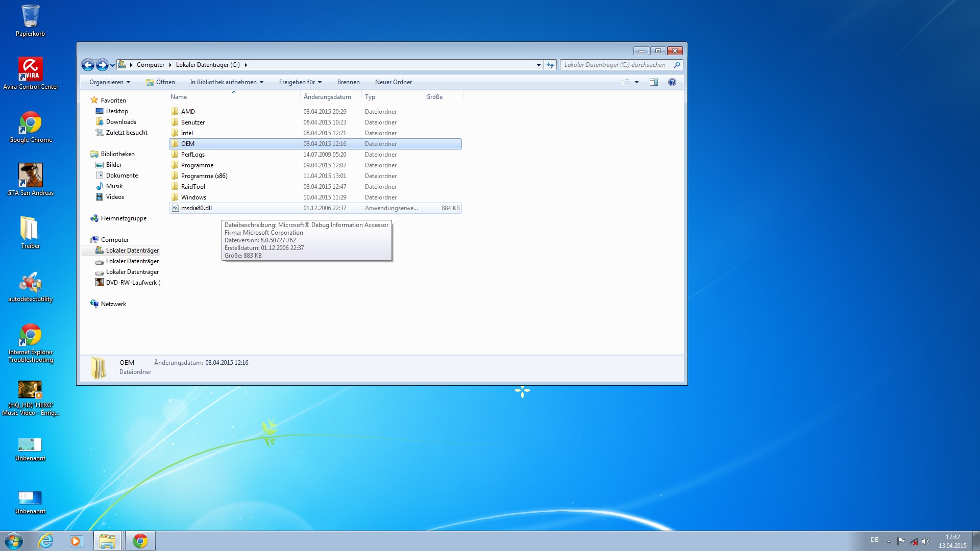Click Favoriten in navigation pane
This screenshot has width=980, height=551.
113,101
